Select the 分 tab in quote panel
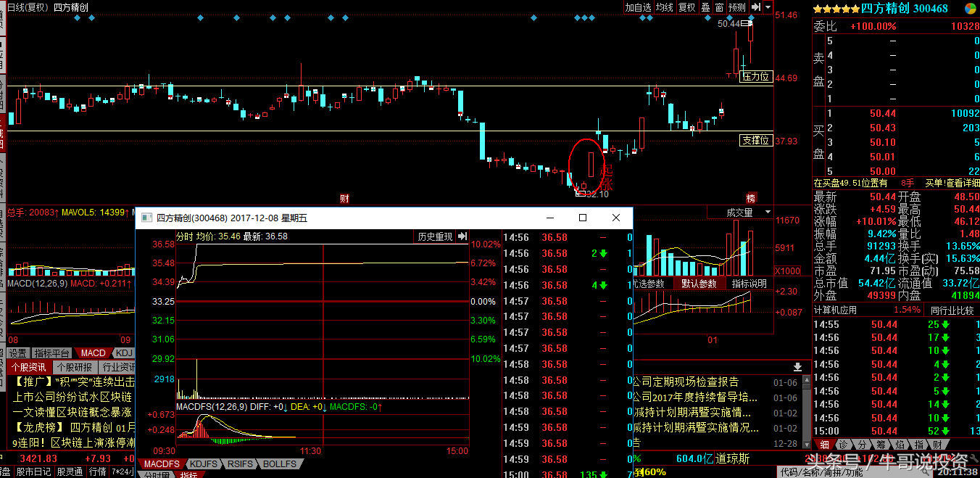The height and width of the screenshot is (478, 980). (861, 444)
